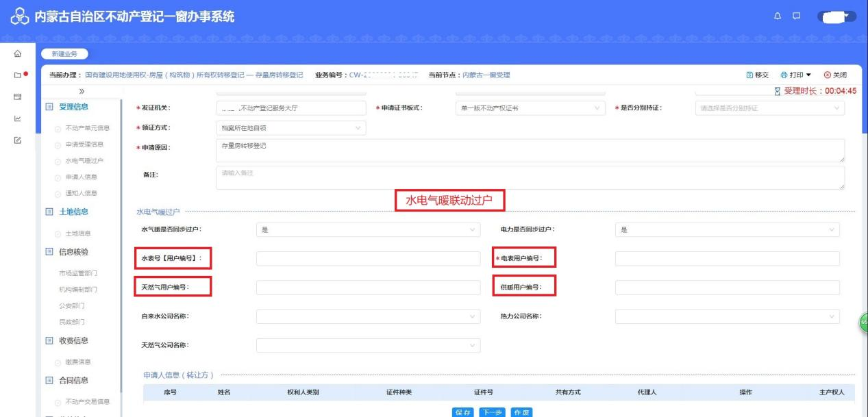Viewport: 868px width, 417px height.
Task: Open 公安部门 in the sidebar
Action: [72, 305]
